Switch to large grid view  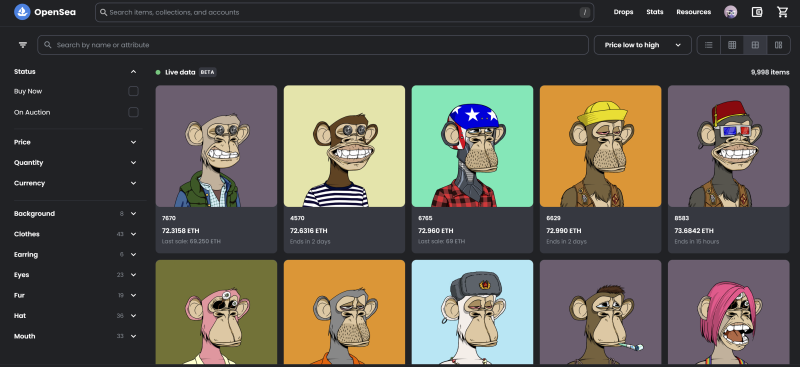[755, 45]
